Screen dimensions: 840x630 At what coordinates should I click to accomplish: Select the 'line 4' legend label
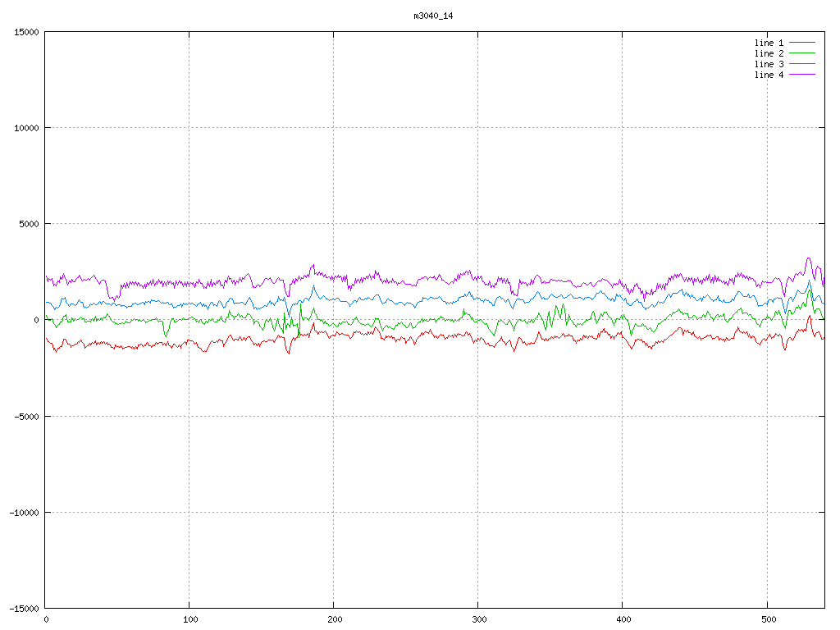pyautogui.click(x=769, y=75)
